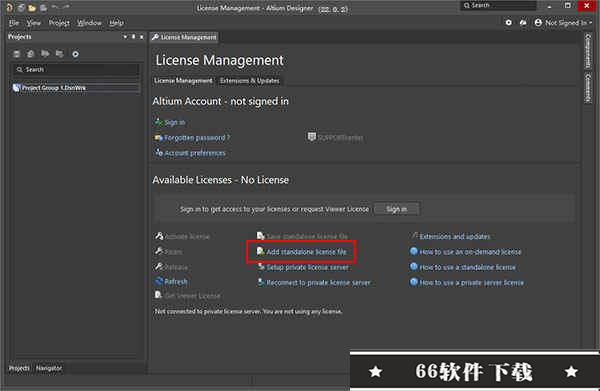Click the save icon in the title bar

21,8
